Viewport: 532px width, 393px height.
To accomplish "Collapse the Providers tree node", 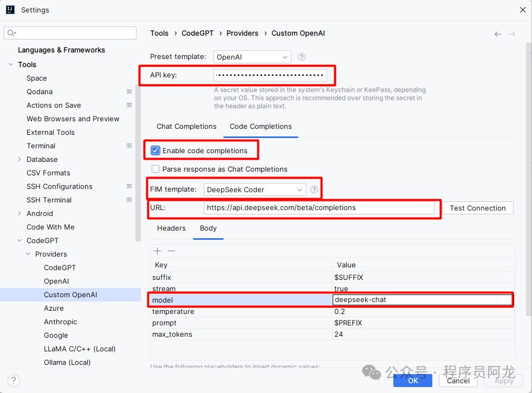I will 28,254.
